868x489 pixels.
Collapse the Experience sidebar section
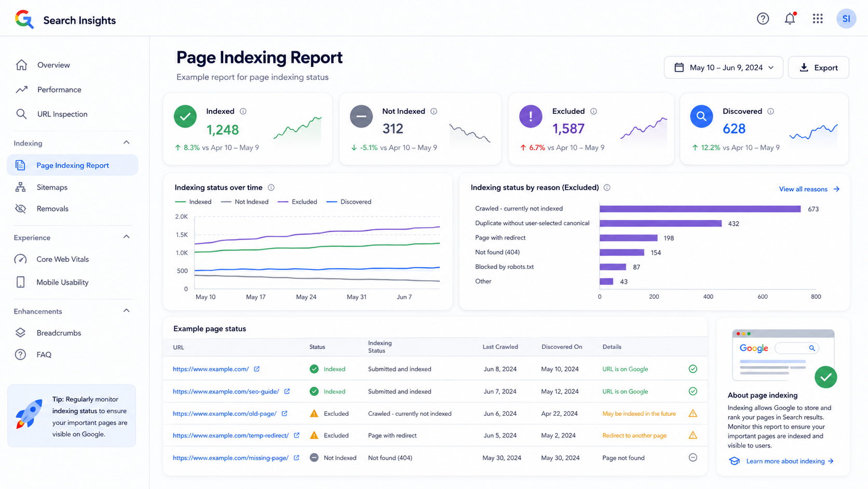tap(126, 237)
